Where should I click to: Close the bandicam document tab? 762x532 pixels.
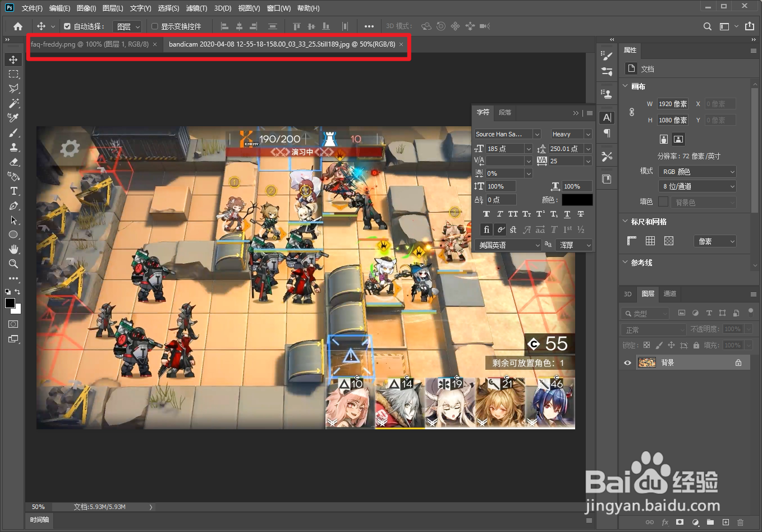coord(401,44)
